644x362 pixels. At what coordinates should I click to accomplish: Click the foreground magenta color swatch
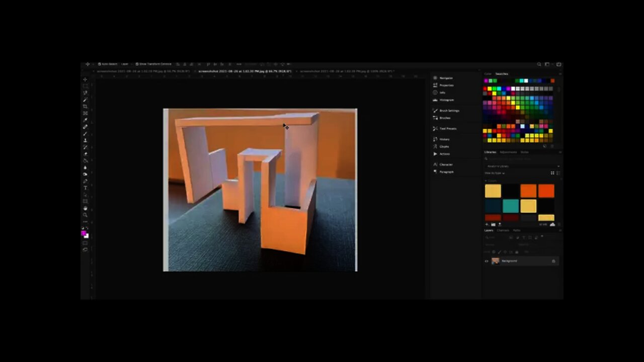[x=84, y=233]
